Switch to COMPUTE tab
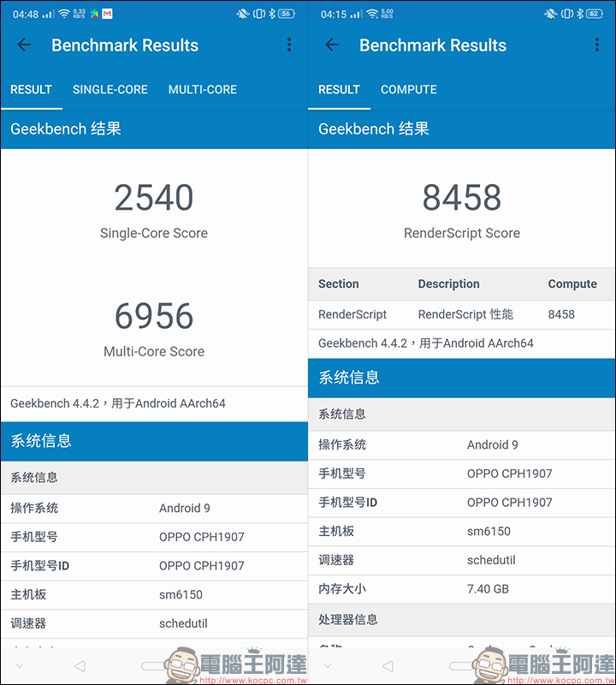The image size is (616, 685). pyautogui.click(x=409, y=90)
